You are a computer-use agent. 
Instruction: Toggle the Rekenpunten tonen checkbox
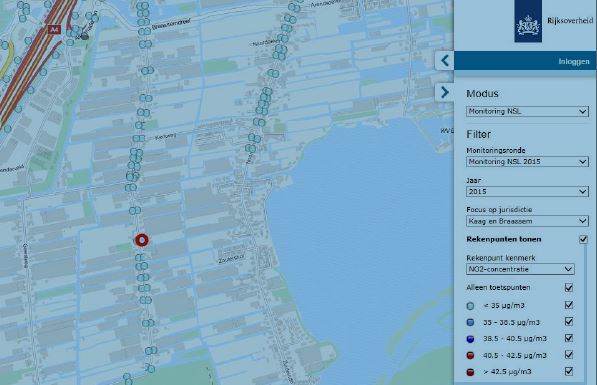(583, 239)
